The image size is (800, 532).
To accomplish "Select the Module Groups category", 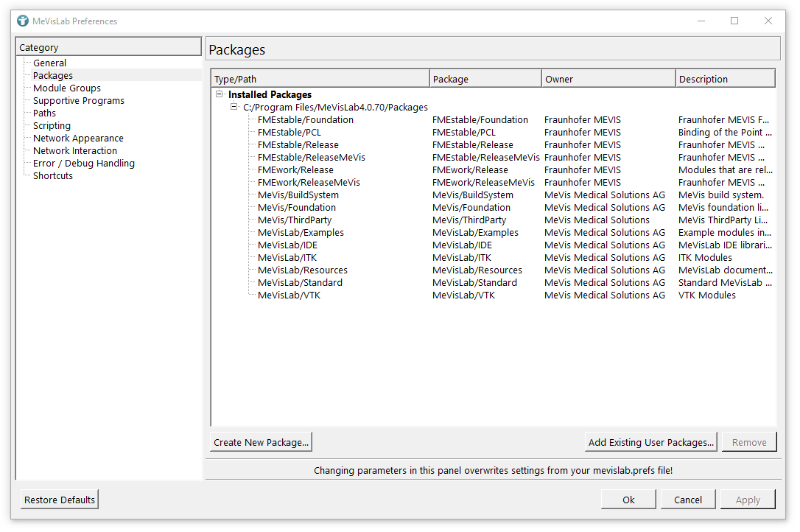I will [x=67, y=88].
